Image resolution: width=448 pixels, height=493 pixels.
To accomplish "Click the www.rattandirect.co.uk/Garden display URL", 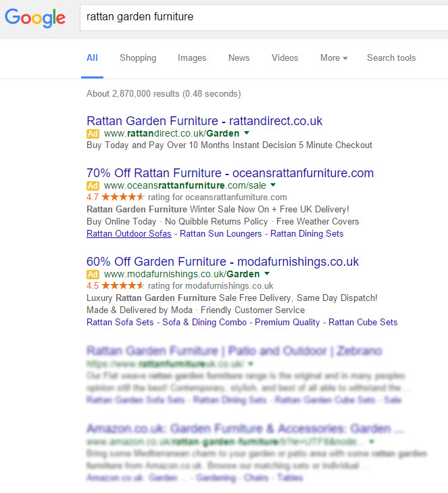I will point(172,133).
